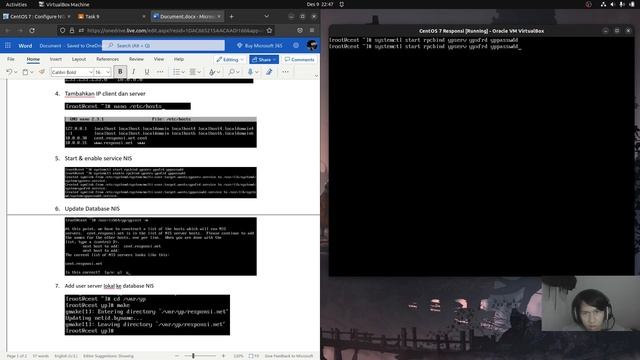Click Editor Suggestions: Showing status
The width and height of the screenshot is (640, 360).
click(108, 356)
